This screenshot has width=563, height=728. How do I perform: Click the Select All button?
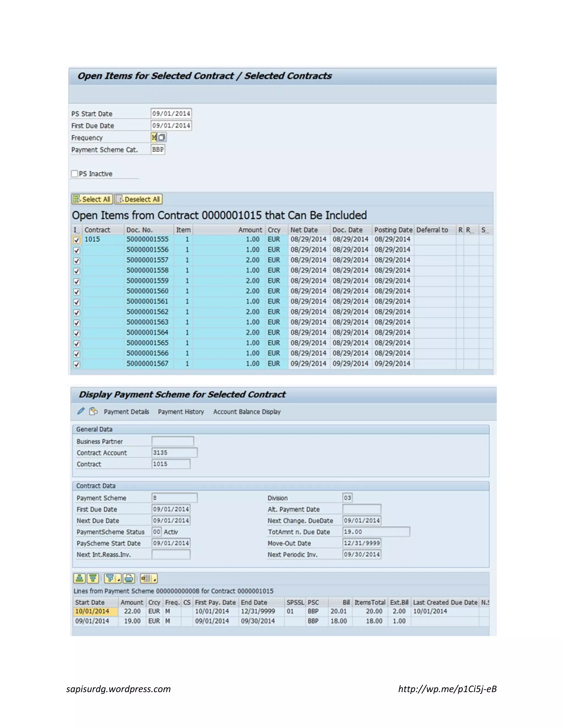(92, 199)
